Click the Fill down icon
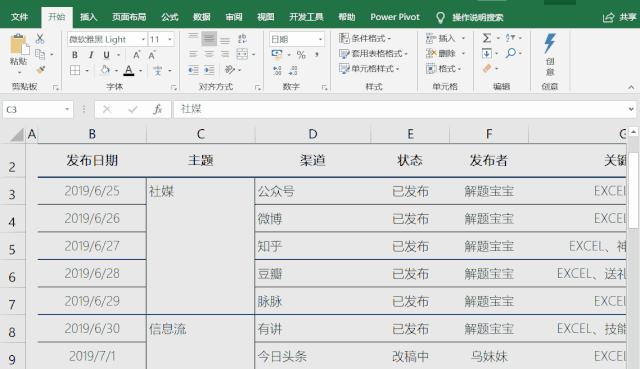 pos(487,53)
